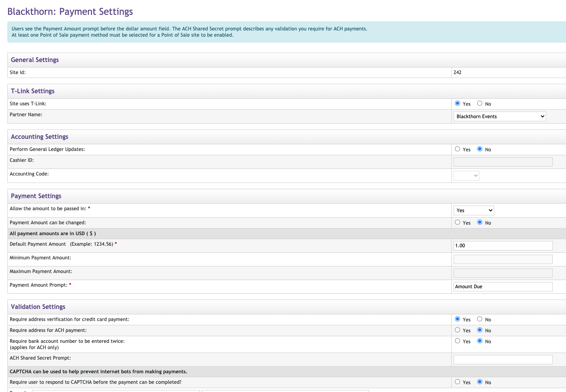566x392 pixels.
Task: Click the Default Payment Amount field
Action: point(503,246)
